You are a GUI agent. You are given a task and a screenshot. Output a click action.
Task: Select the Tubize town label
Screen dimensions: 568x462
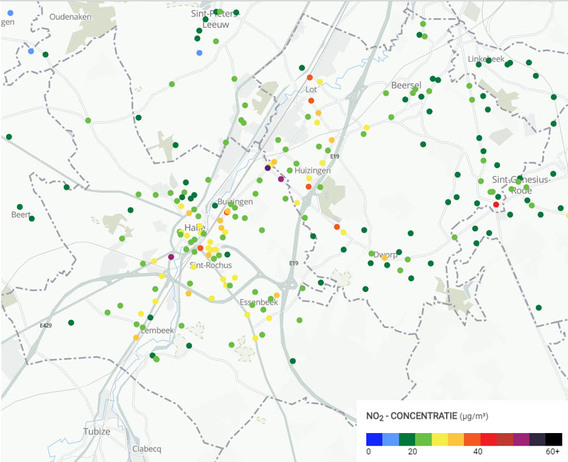97,432
